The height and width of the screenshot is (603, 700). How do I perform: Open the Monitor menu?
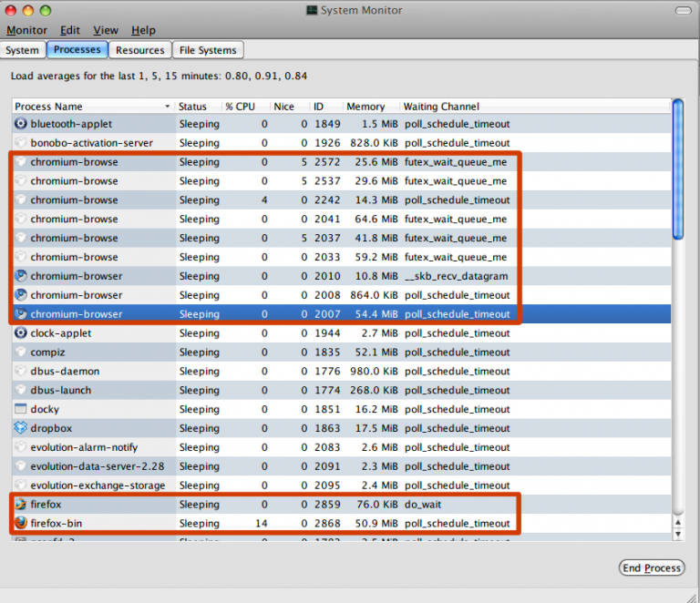click(x=26, y=30)
